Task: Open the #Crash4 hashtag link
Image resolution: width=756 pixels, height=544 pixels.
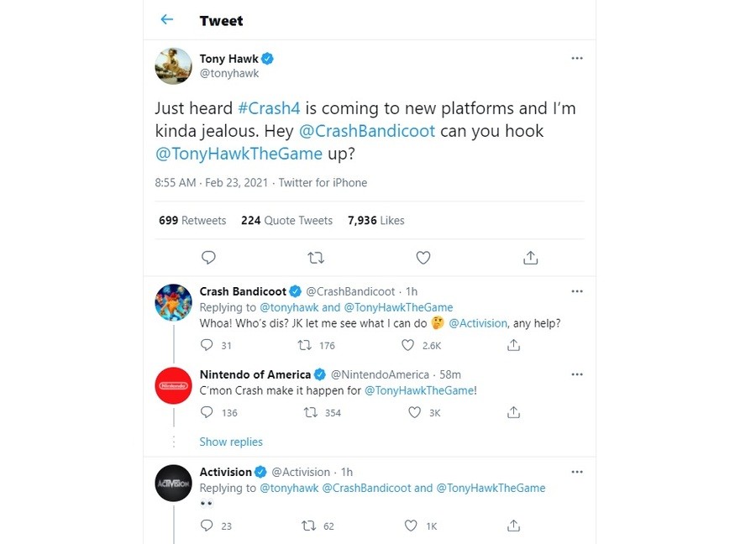Action: (265, 109)
